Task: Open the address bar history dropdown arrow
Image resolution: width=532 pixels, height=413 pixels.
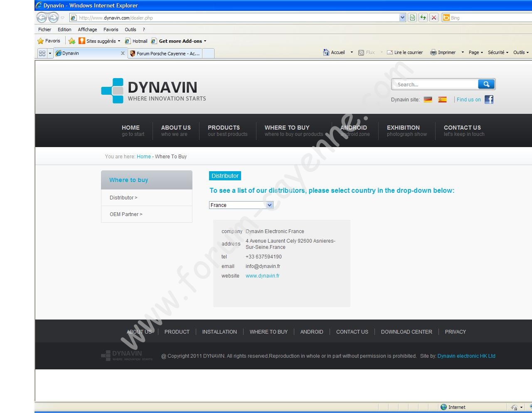Action: [x=402, y=17]
